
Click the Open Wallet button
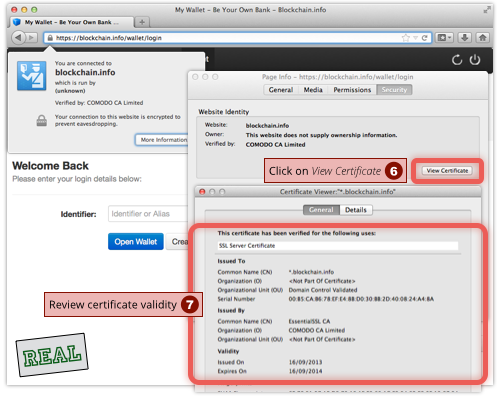tap(136, 242)
